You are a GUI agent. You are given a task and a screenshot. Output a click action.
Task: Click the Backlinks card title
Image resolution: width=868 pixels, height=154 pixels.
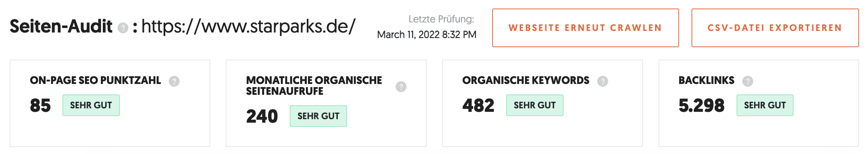706,80
